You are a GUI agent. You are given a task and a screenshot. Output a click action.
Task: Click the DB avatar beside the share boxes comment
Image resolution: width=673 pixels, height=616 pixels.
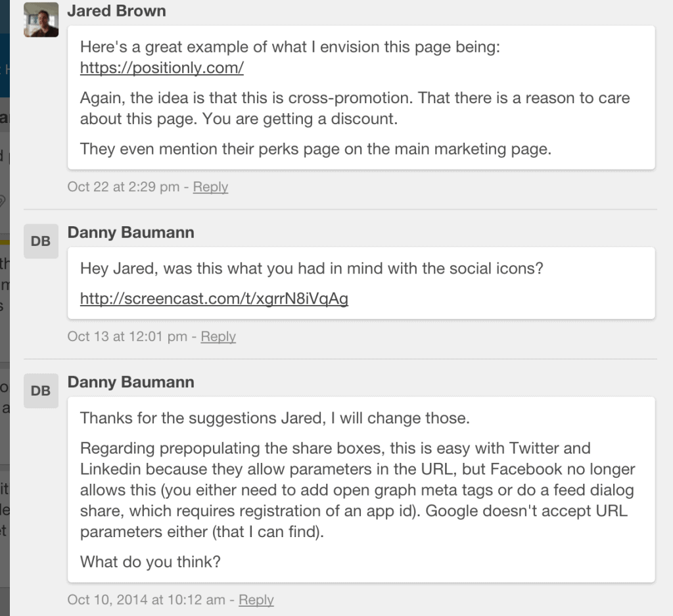41,391
